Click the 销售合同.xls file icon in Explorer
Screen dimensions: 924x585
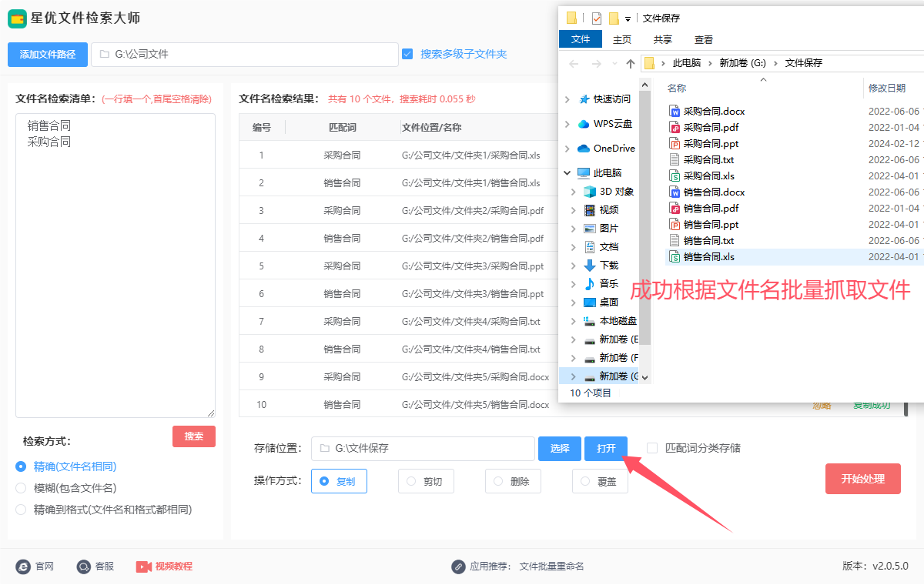click(x=675, y=257)
